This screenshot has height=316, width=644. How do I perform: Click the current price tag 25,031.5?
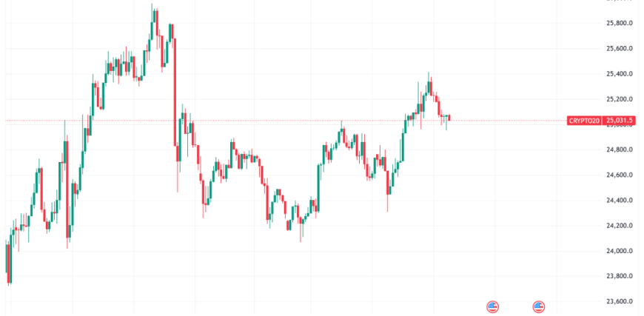click(x=620, y=120)
